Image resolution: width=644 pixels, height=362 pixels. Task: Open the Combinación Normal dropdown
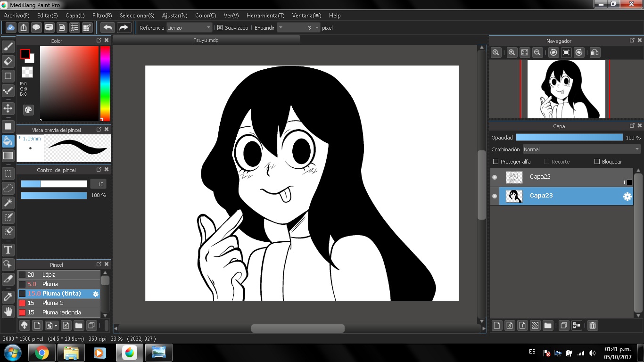(x=582, y=149)
